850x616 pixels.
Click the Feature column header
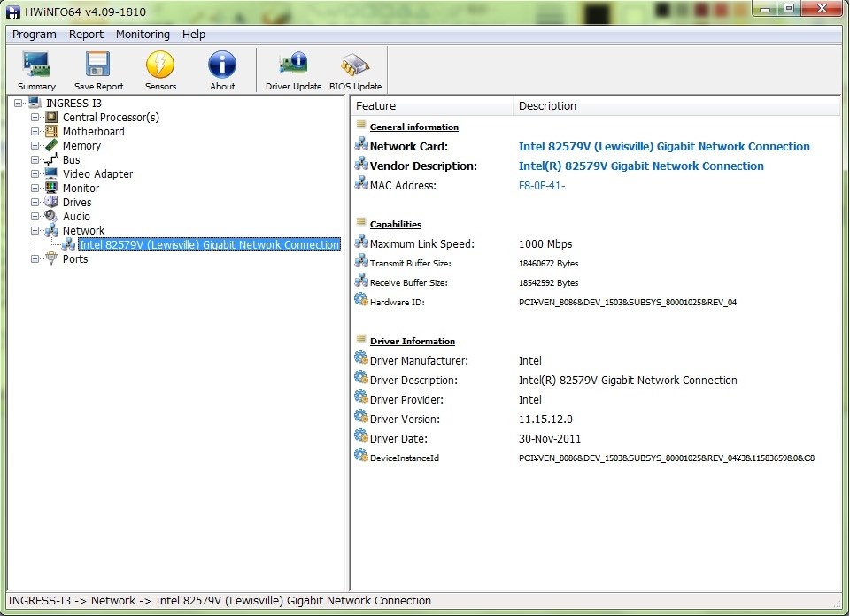tap(431, 105)
